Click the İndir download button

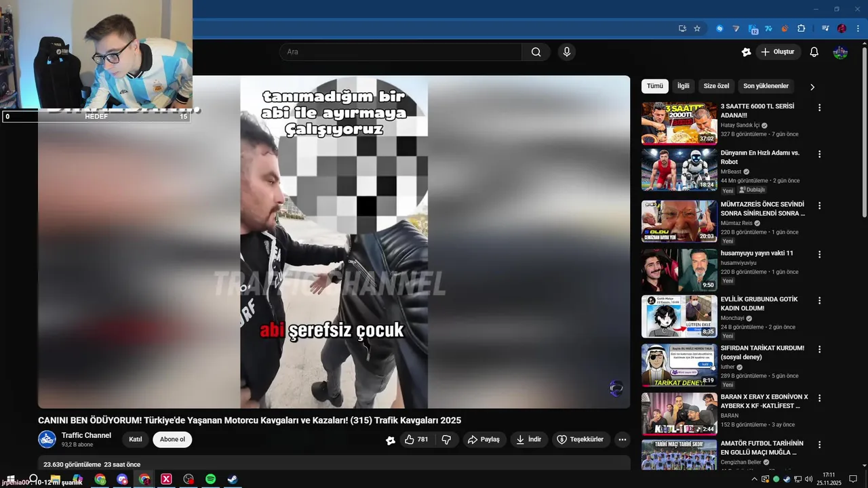529,439
